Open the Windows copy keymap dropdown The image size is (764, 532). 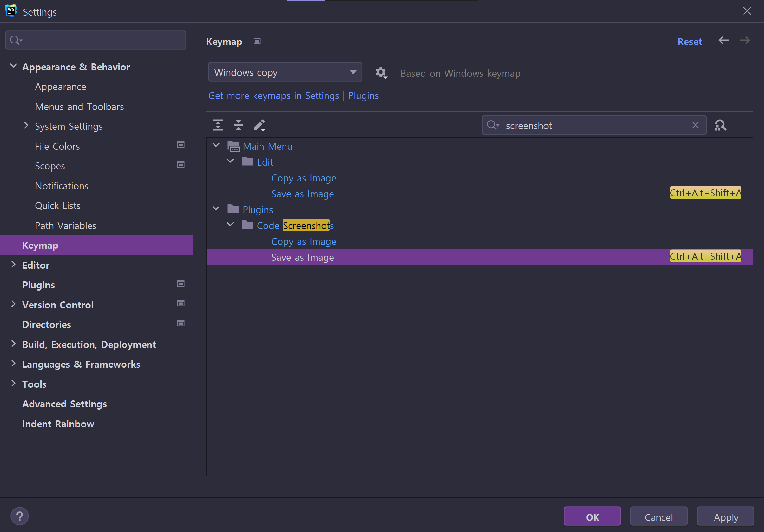(x=285, y=72)
